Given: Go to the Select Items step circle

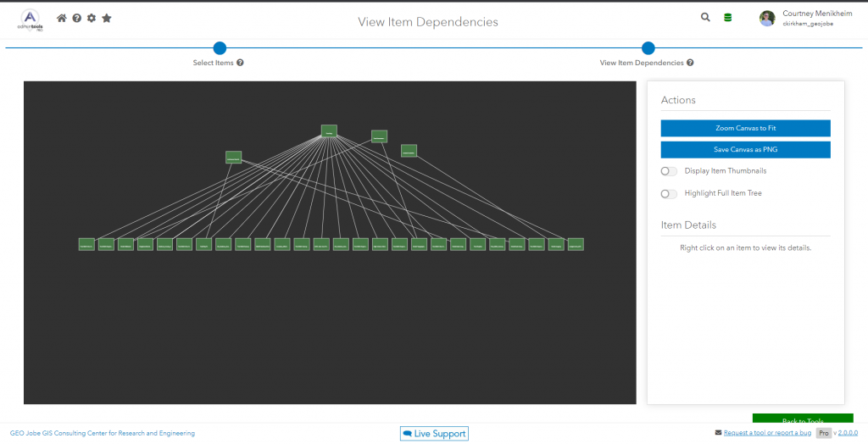Looking at the screenshot, I should [220, 48].
